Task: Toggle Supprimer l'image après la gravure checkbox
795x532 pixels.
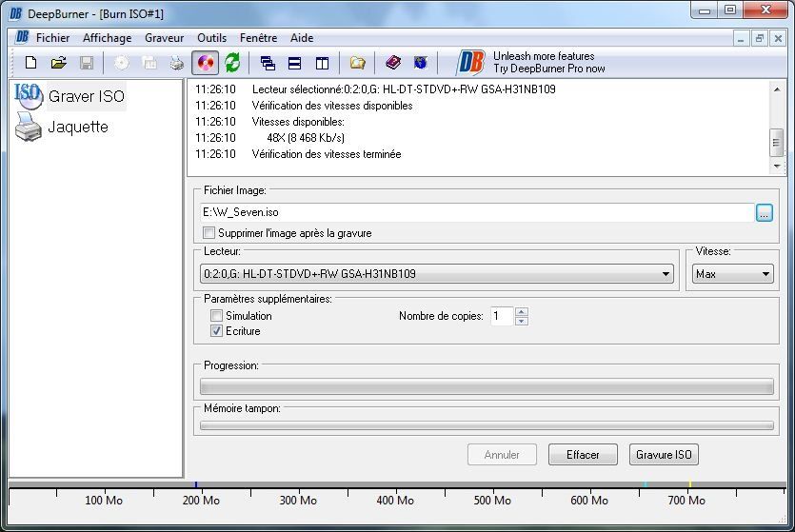Action: [209, 232]
